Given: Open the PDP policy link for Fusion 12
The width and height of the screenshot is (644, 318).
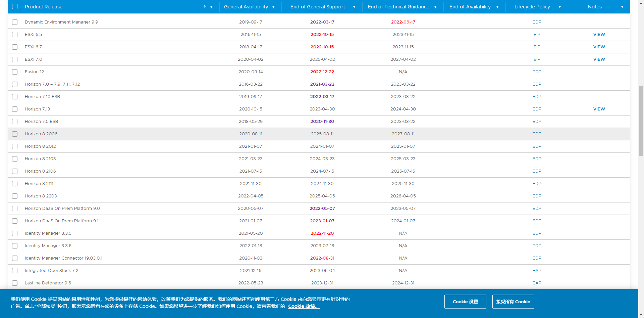Looking at the screenshot, I should click(x=537, y=72).
